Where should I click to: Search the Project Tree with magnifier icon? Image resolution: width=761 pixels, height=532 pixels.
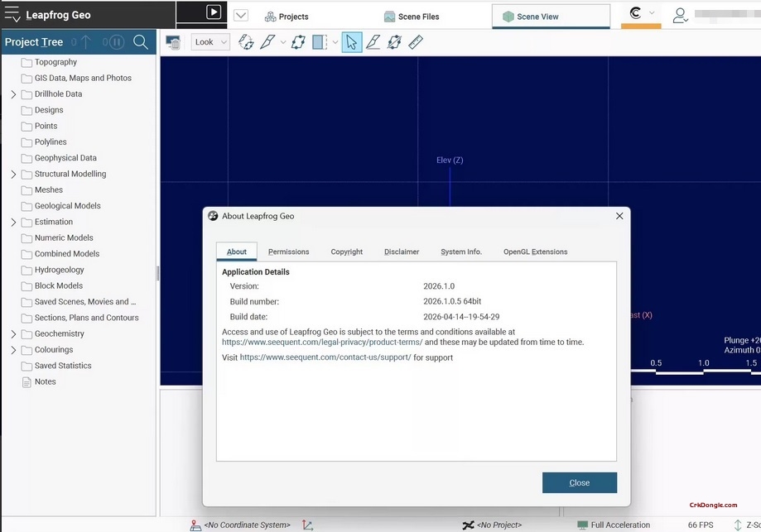(141, 42)
